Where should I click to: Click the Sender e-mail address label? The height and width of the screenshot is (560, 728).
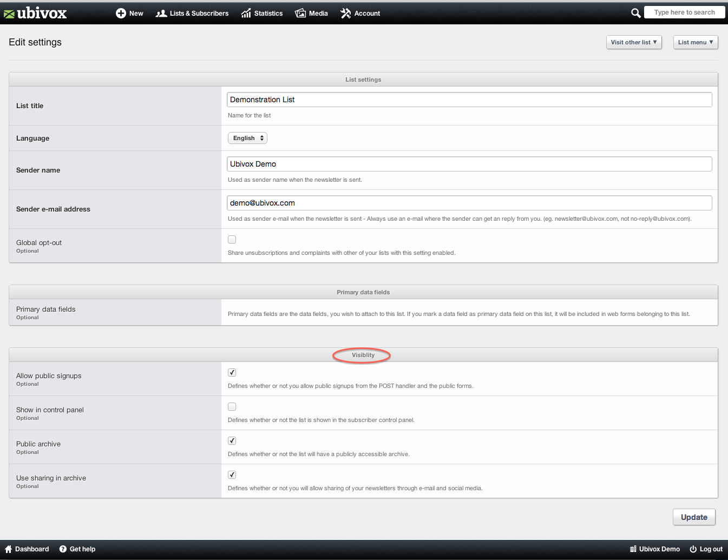tap(53, 209)
